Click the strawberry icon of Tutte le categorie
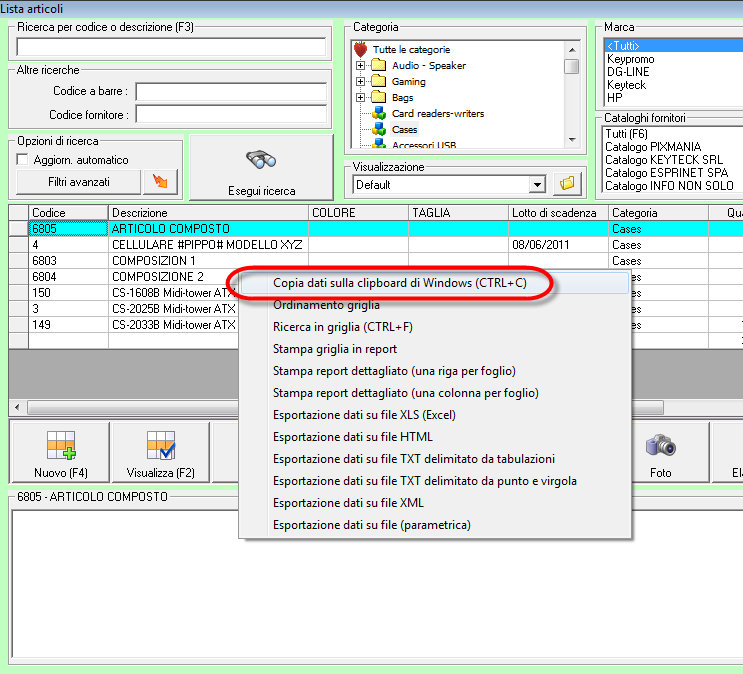 (361, 49)
